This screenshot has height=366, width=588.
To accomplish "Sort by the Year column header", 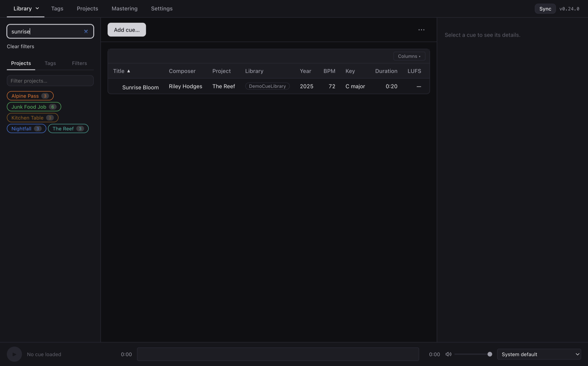I will (305, 71).
